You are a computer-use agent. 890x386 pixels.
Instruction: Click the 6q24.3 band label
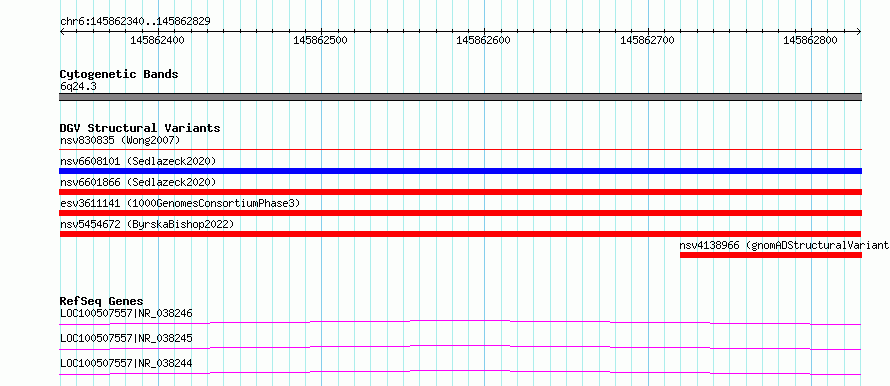tap(78, 87)
